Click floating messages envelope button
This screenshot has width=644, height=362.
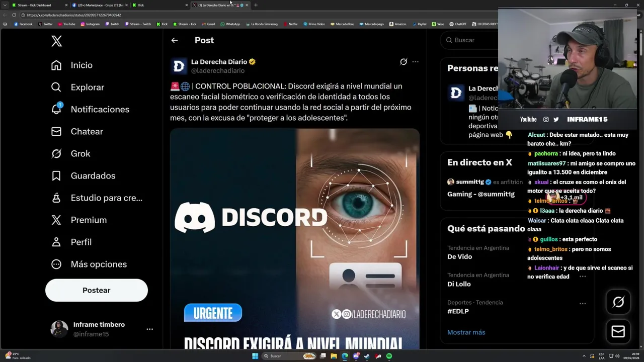(x=618, y=331)
